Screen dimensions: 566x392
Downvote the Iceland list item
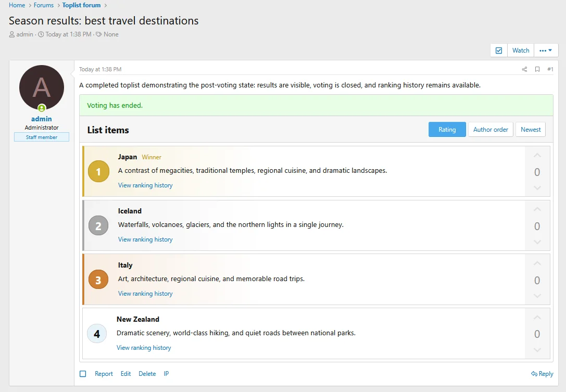click(537, 242)
